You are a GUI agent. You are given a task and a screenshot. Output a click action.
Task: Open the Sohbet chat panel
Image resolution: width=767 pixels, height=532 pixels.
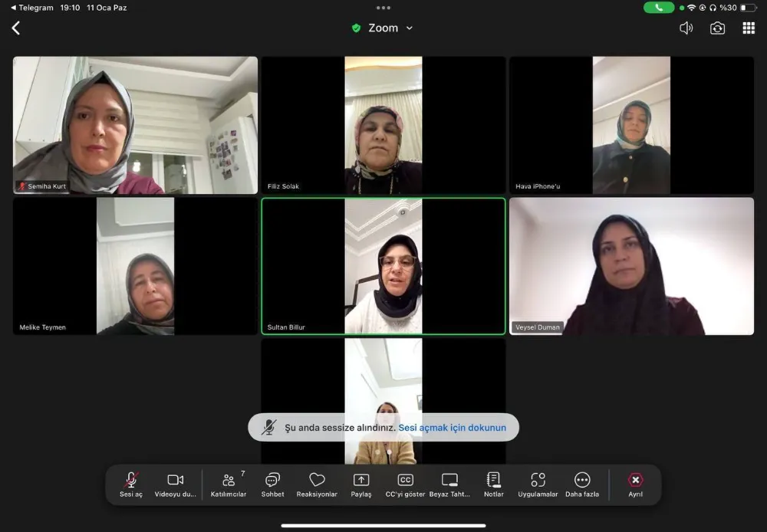pos(272,484)
